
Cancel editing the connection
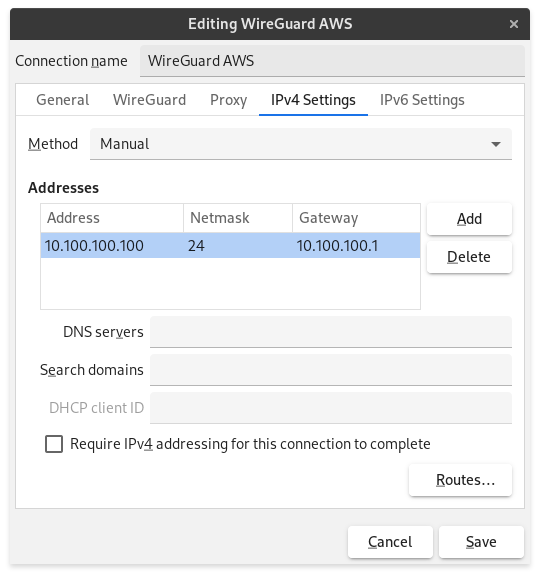click(x=390, y=542)
